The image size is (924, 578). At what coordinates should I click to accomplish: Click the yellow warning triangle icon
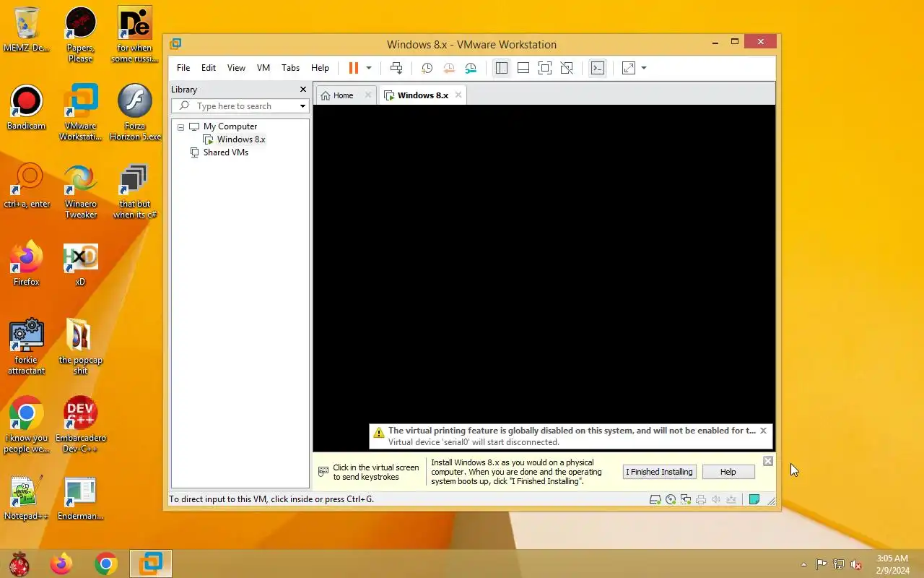tap(379, 433)
